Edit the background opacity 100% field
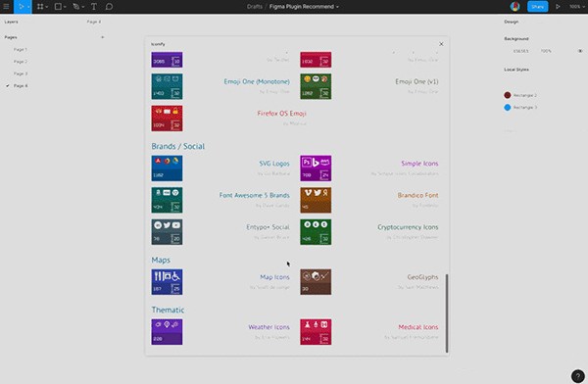Image resolution: width=588 pixels, height=384 pixels. pyautogui.click(x=546, y=51)
